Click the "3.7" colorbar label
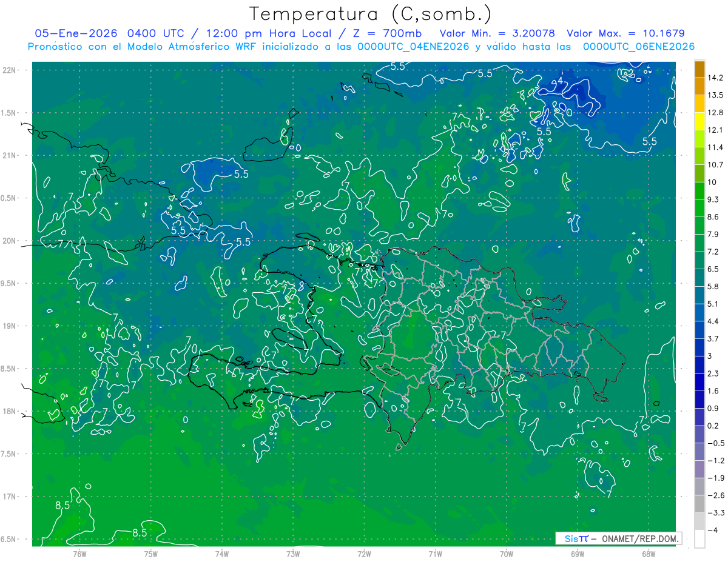 tap(713, 339)
